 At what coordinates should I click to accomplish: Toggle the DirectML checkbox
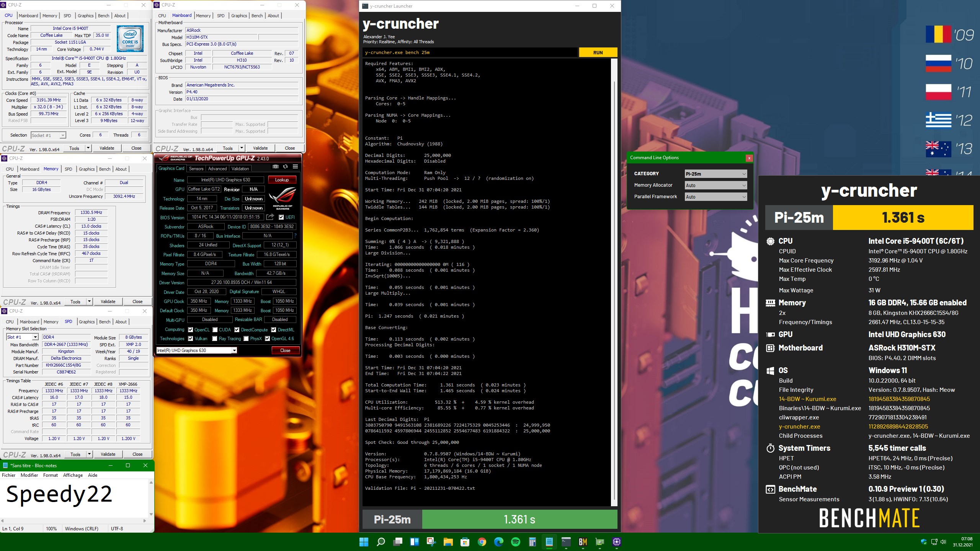click(x=274, y=329)
